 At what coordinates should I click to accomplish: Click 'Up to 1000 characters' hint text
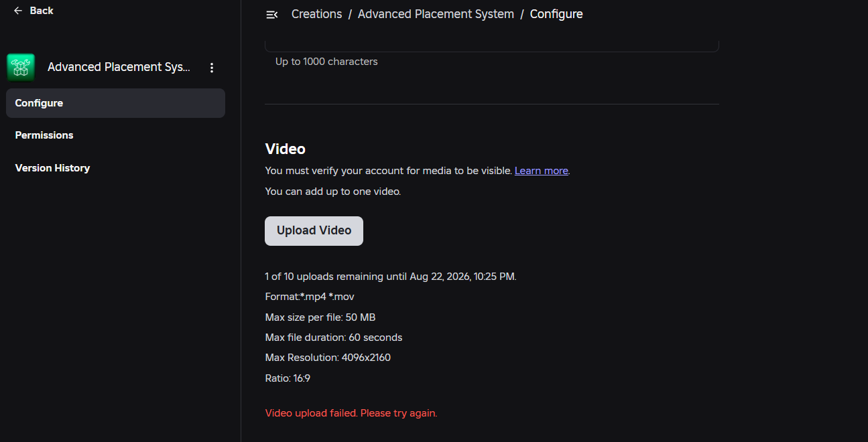tap(326, 62)
